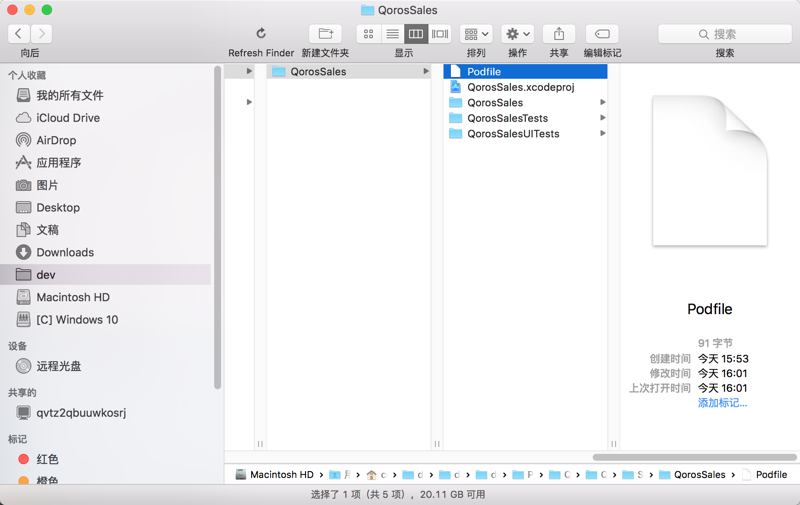The width and height of the screenshot is (800, 505).
Task: Click the 共享 share button
Action: tap(559, 34)
